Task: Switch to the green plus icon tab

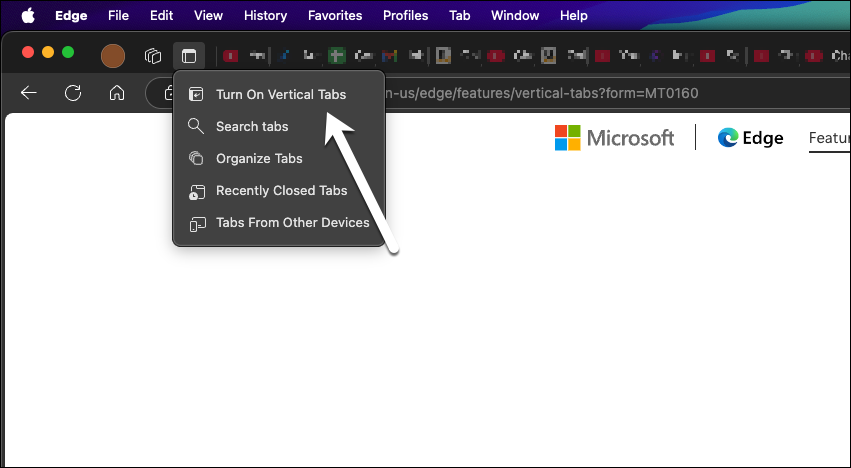Action: point(336,55)
